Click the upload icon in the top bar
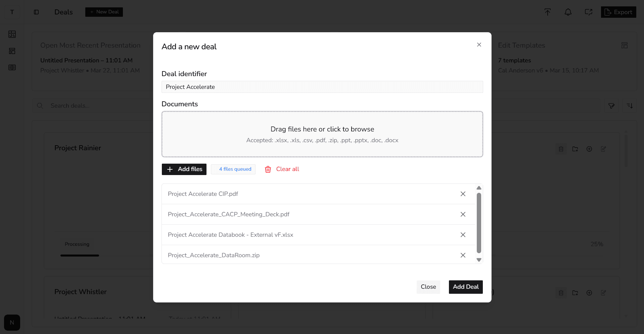The width and height of the screenshot is (644, 334). tap(547, 12)
